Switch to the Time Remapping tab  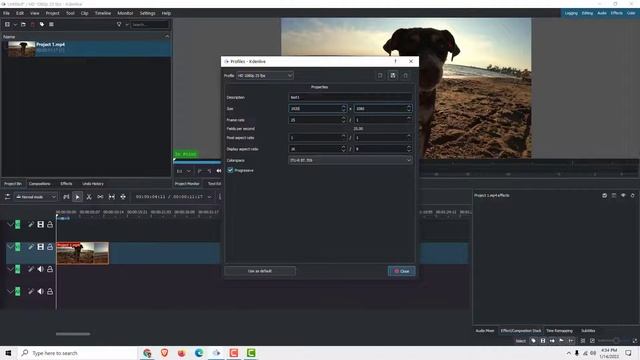[559, 331]
